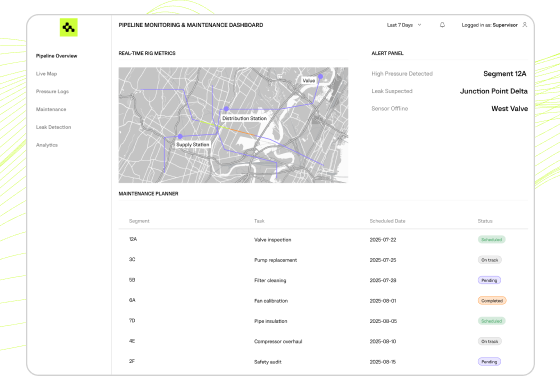Click the Safety audit task
Image resolution: width=560 pixels, height=390 pixels.
(x=268, y=362)
